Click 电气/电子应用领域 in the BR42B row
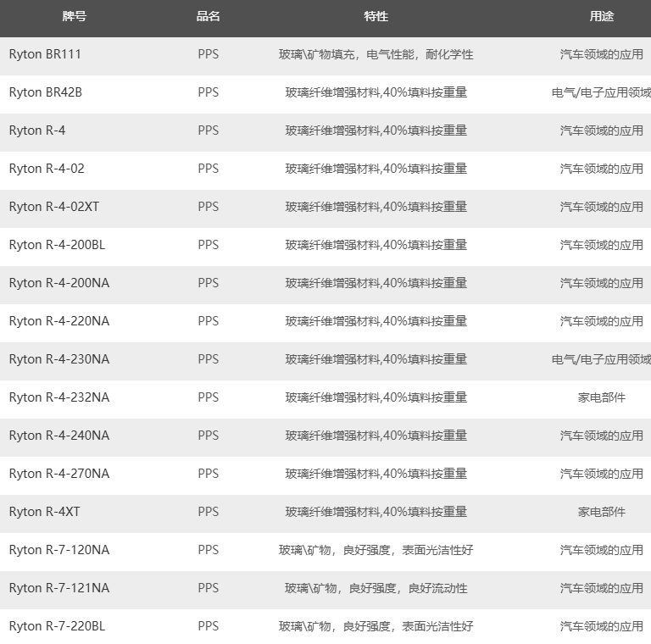 [x=601, y=92]
